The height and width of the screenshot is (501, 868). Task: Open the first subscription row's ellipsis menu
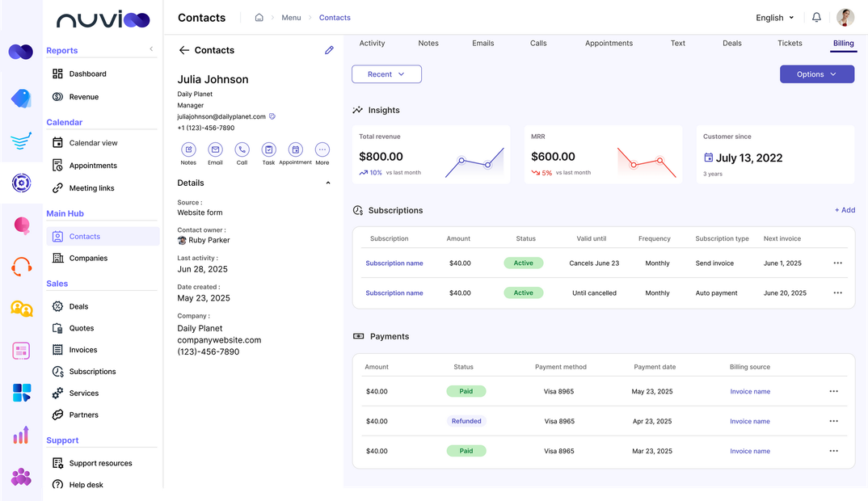tap(837, 263)
